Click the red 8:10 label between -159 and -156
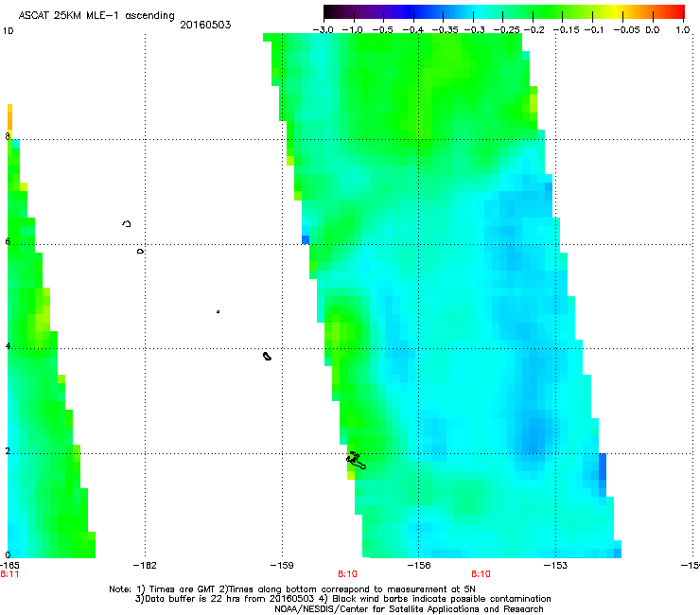 [x=347, y=574]
